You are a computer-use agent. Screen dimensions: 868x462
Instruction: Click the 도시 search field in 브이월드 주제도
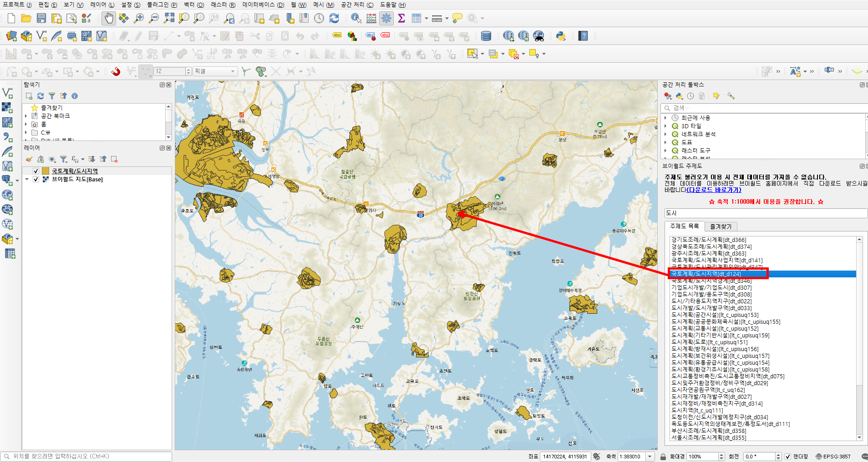pos(766,213)
